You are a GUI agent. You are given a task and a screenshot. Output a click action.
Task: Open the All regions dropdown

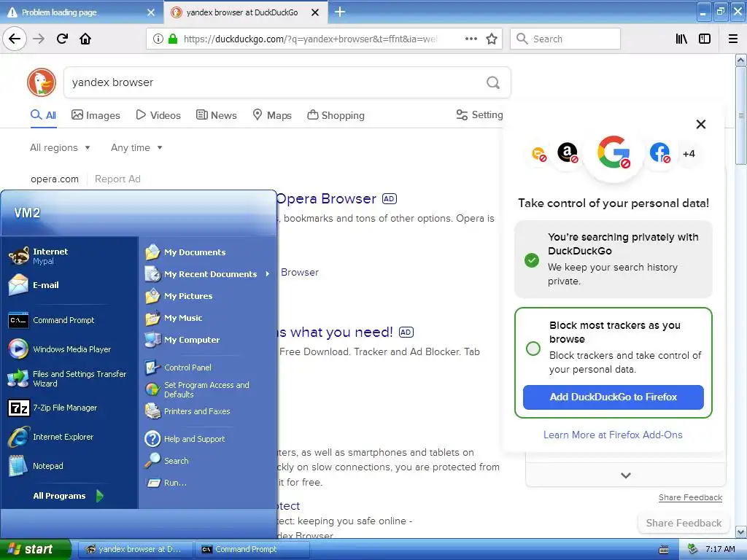coord(60,147)
